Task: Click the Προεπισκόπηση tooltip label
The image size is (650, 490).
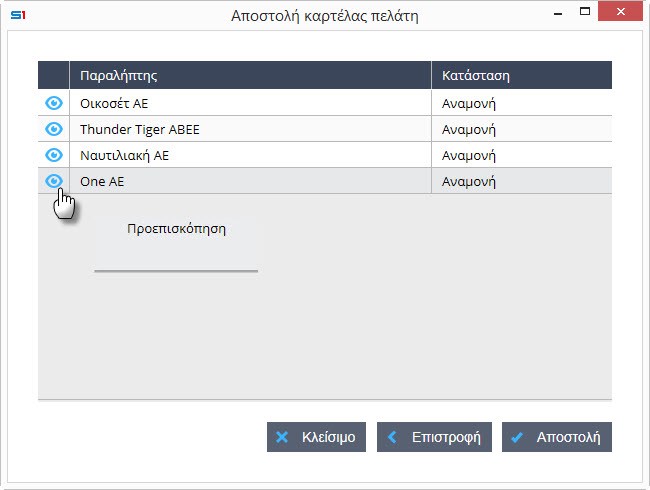Action: click(x=176, y=229)
